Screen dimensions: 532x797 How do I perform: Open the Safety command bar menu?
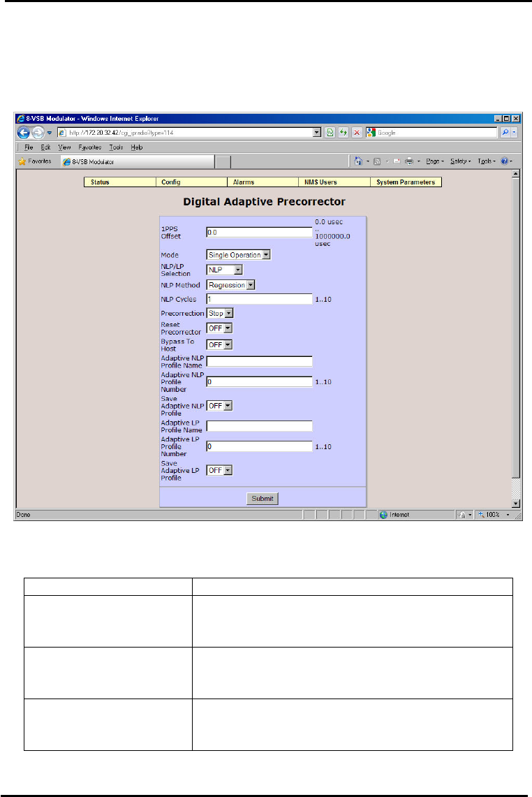460,161
